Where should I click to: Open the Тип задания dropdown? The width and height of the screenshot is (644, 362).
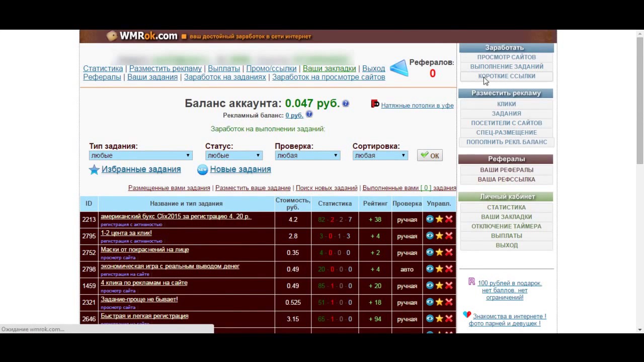(x=140, y=155)
